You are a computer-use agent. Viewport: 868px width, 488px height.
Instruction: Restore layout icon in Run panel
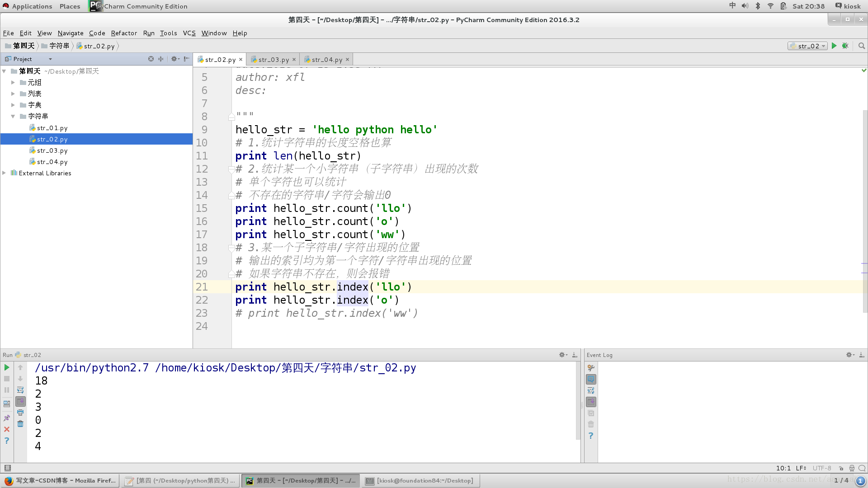coord(7,404)
